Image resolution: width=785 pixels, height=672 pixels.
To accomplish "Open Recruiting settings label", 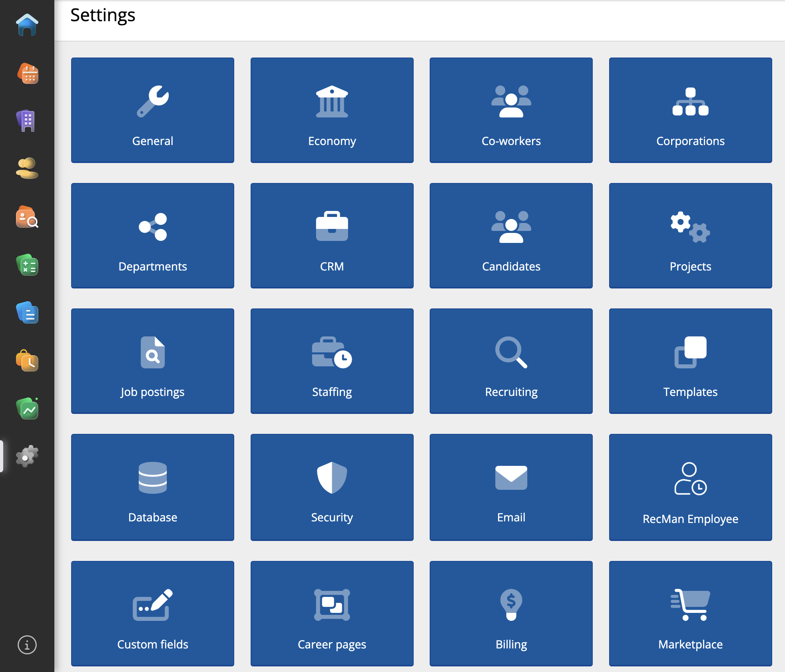I will (511, 392).
